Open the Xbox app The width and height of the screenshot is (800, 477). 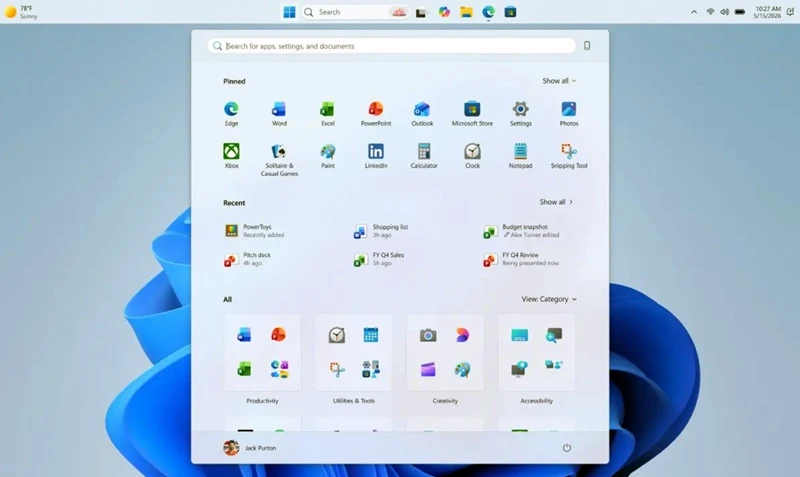[x=231, y=156]
